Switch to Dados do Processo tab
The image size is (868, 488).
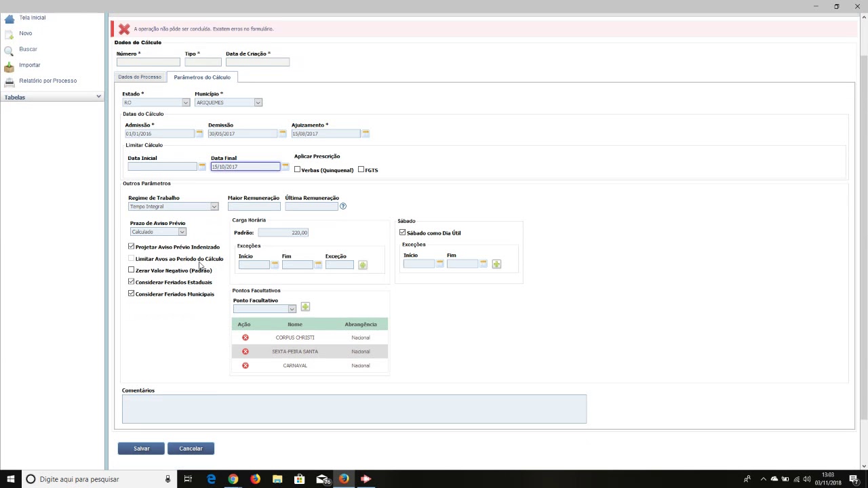point(140,77)
